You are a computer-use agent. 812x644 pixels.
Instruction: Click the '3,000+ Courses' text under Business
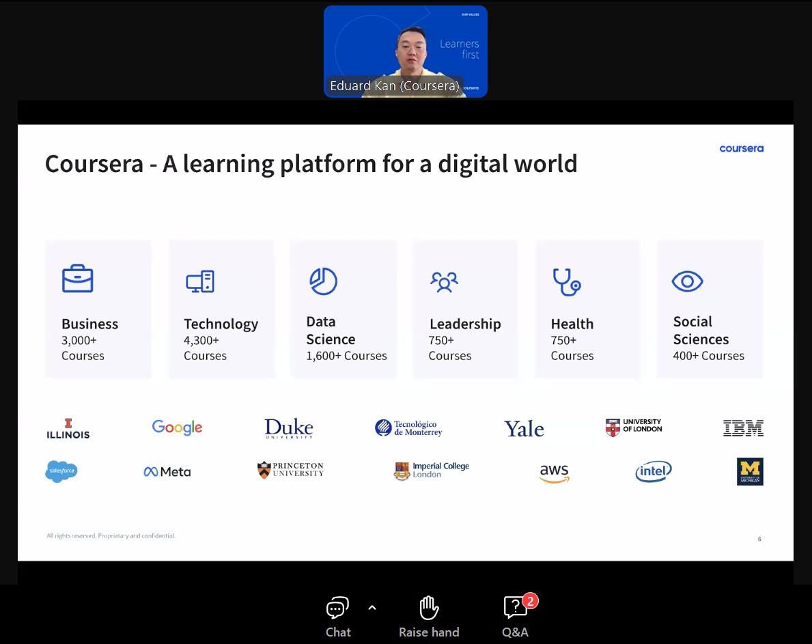point(83,348)
